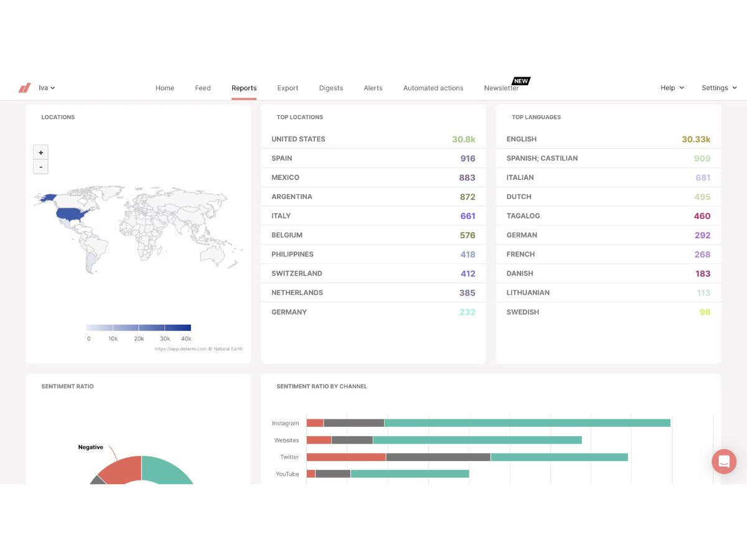Click the Websites gray neutral bar segment
The width and height of the screenshot is (747, 560).
click(x=352, y=440)
